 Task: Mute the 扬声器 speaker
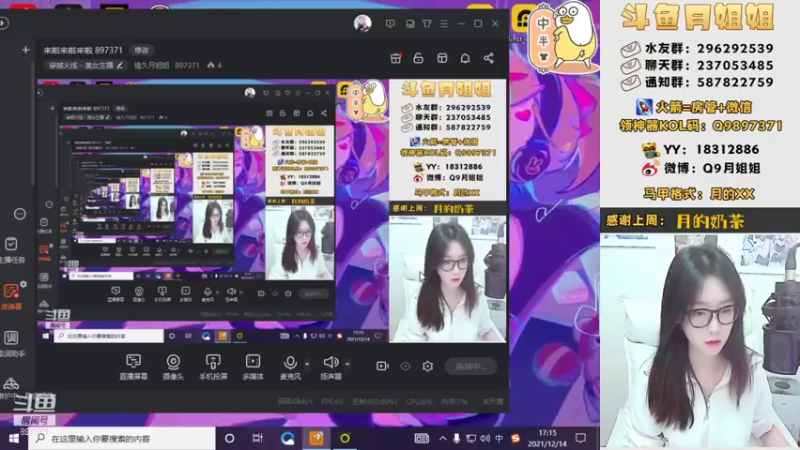pyautogui.click(x=331, y=367)
